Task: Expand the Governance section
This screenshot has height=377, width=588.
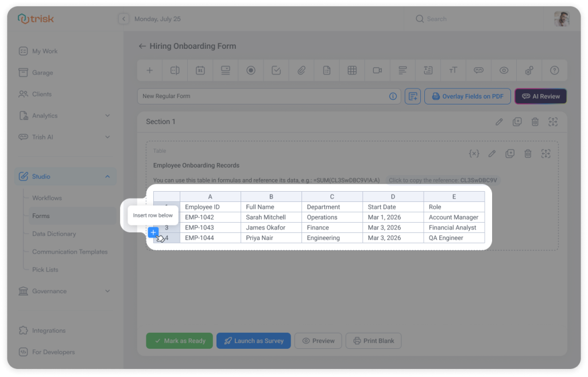Action: [65, 291]
